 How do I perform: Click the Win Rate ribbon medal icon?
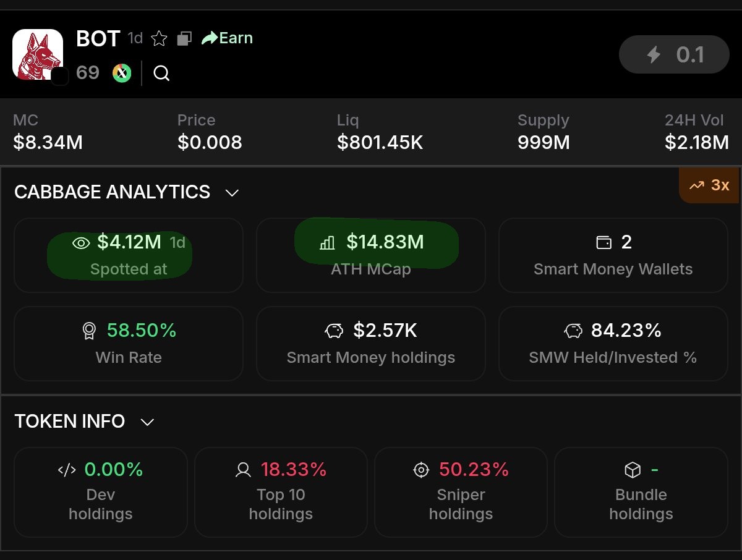[89, 331]
